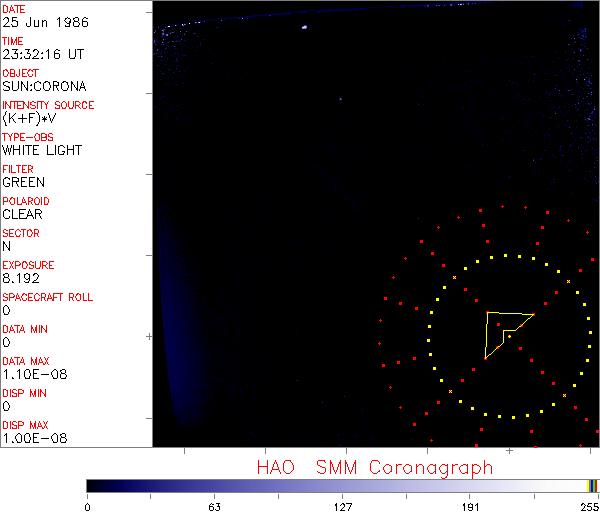The image size is (600, 512).
Task: Click the yellow-blue stripe at the colorbar's right end
Action: pos(592,485)
